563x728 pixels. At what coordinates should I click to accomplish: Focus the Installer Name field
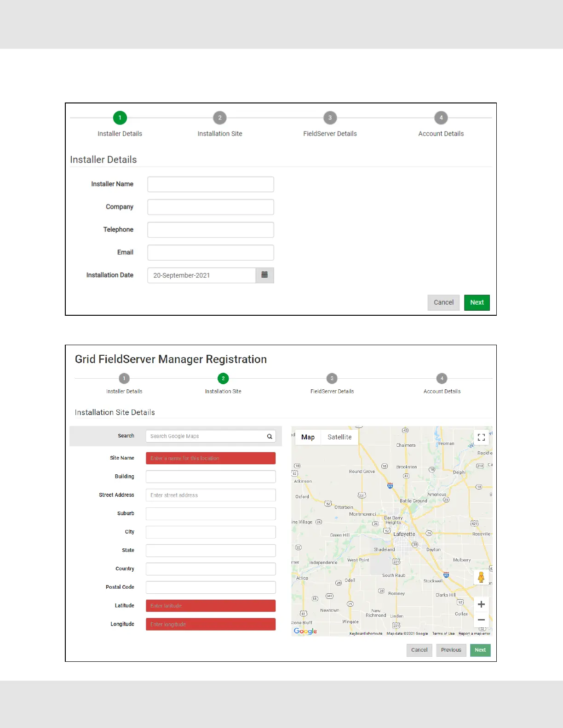[211, 184]
